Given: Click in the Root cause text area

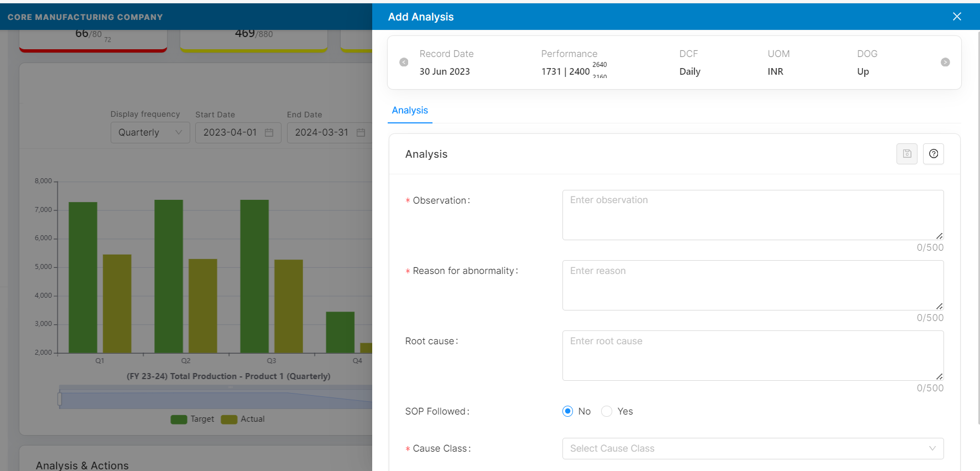Looking at the screenshot, I should (x=753, y=355).
